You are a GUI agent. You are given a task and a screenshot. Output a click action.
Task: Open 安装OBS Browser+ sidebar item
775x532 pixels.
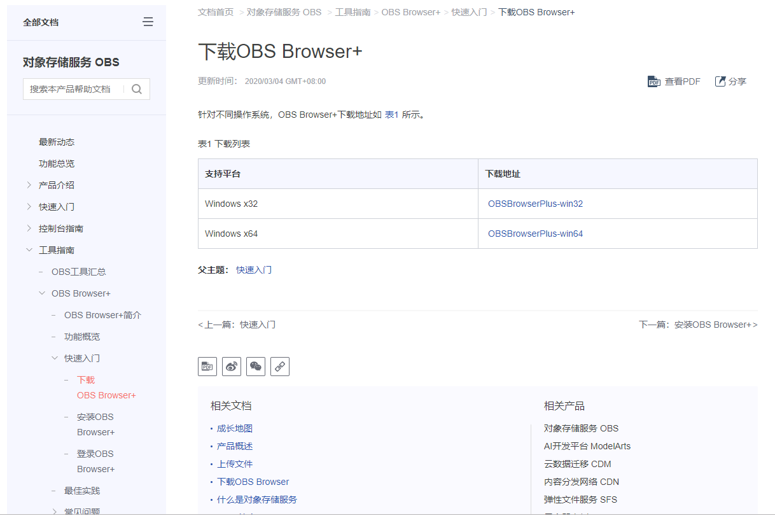tap(95, 424)
